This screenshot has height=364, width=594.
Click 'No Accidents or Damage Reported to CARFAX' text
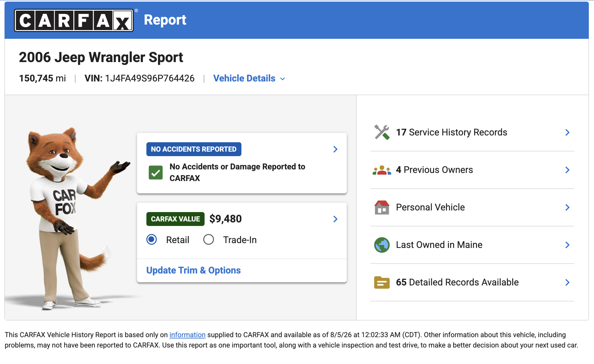pyautogui.click(x=237, y=172)
